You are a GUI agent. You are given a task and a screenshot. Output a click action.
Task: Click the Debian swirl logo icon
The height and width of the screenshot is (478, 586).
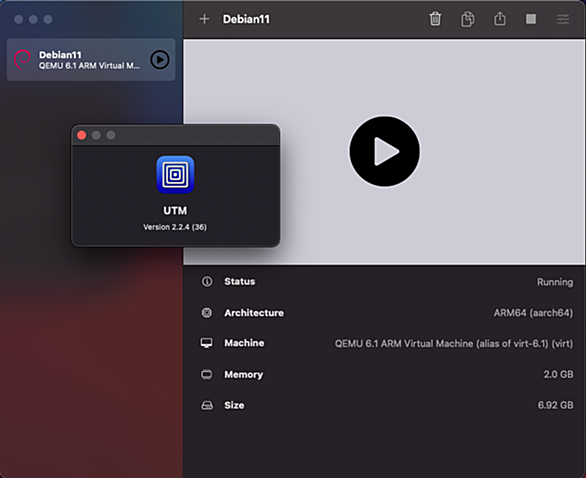click(22, 59)
